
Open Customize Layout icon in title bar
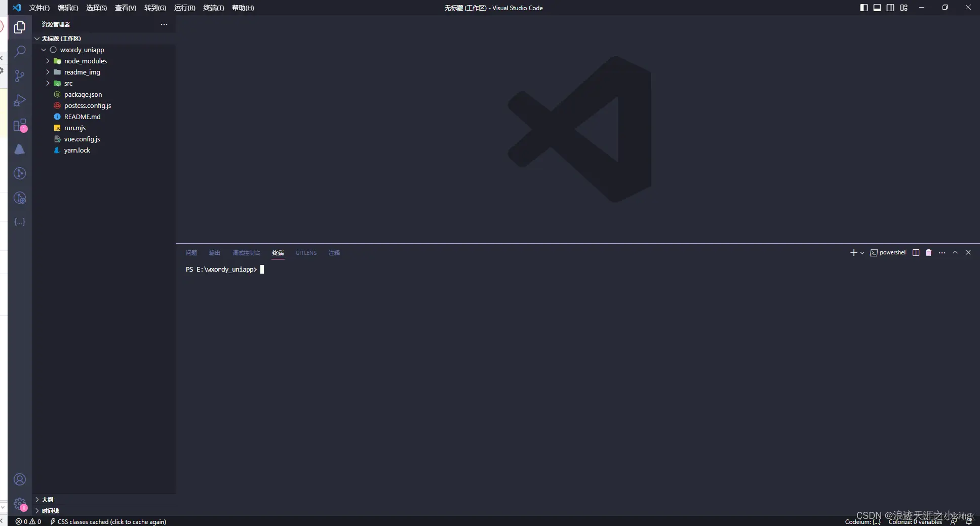click(904, 8)
